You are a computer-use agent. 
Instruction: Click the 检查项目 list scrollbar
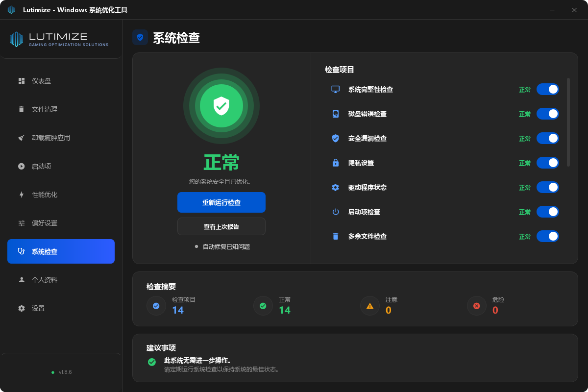(x=568, y=122)
